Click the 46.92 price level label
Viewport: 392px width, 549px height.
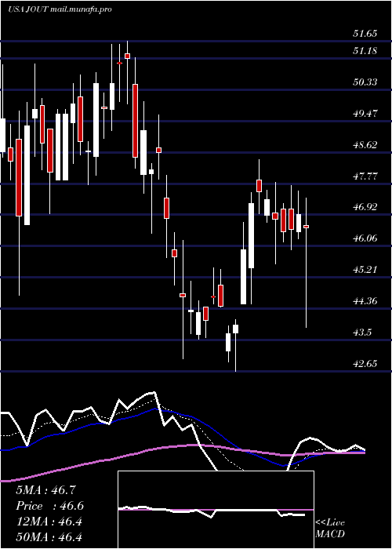[x=365, y=207]
